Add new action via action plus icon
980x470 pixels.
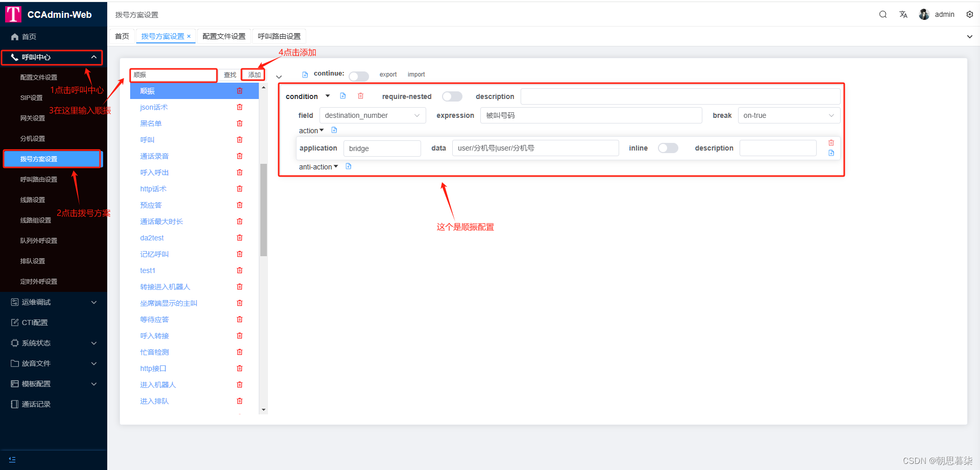[334, 130]
